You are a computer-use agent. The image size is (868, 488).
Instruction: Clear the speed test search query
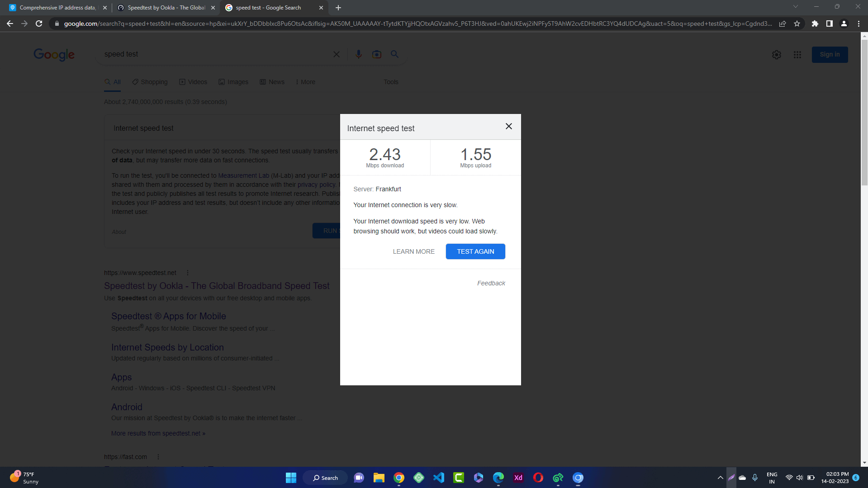(336, 54)
